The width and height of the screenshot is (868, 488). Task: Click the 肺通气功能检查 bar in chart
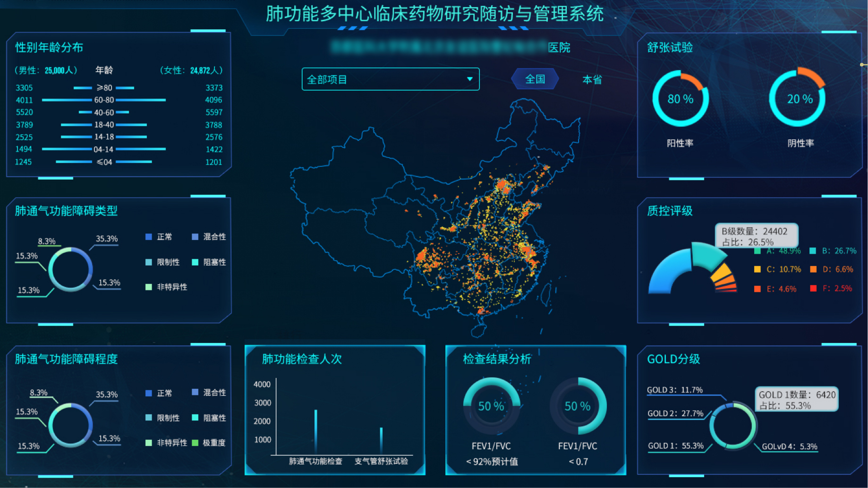pos(315,431)
